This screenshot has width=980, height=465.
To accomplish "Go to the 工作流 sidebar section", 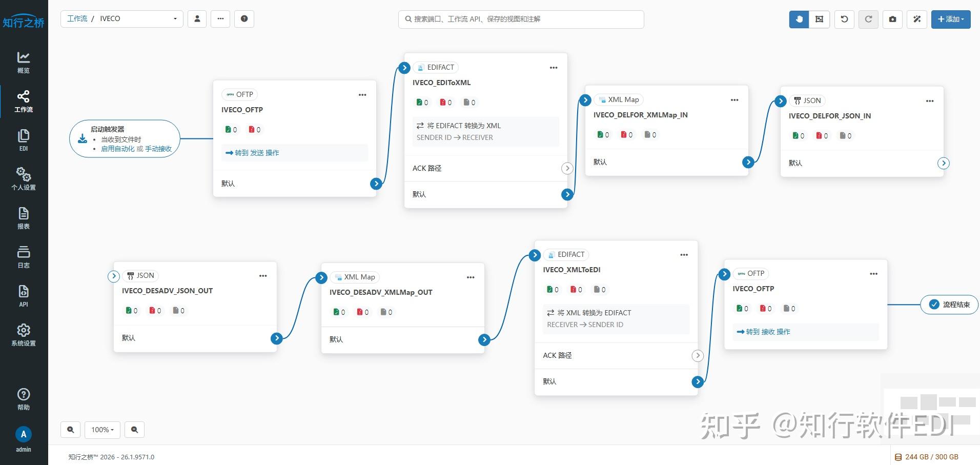I will click(x=24, y=102).
